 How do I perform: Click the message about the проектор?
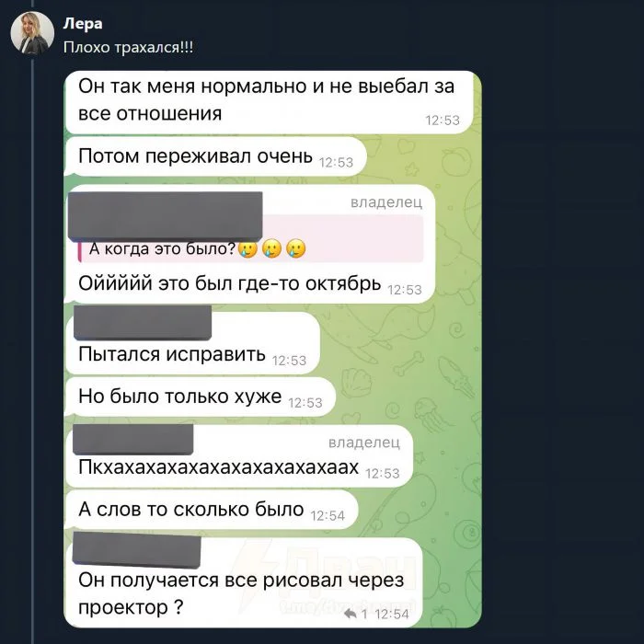[244, 582]
